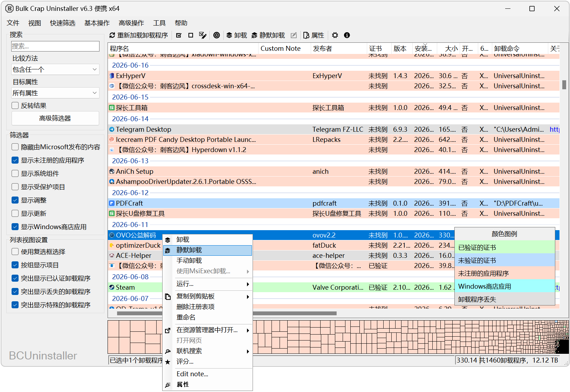Click the info circle toolbar icon
This screenshot has width=570, height=392.
[x=347, y=35]
